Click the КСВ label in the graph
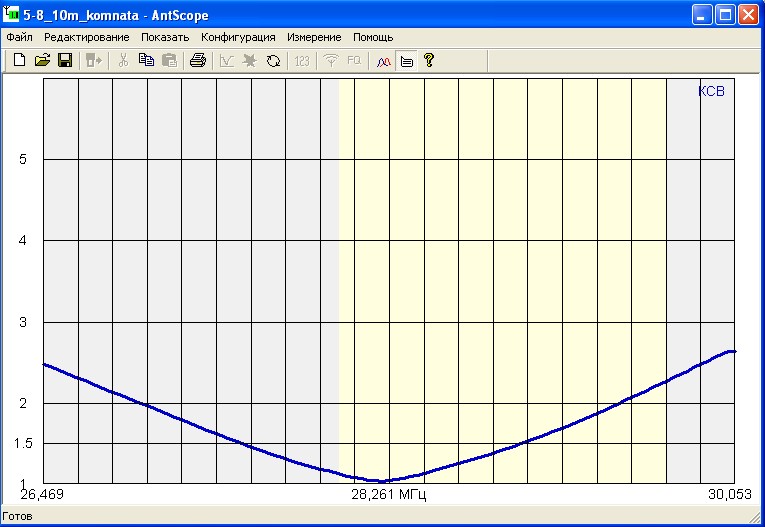Screen dimensions: 765x527 point(710,92)
